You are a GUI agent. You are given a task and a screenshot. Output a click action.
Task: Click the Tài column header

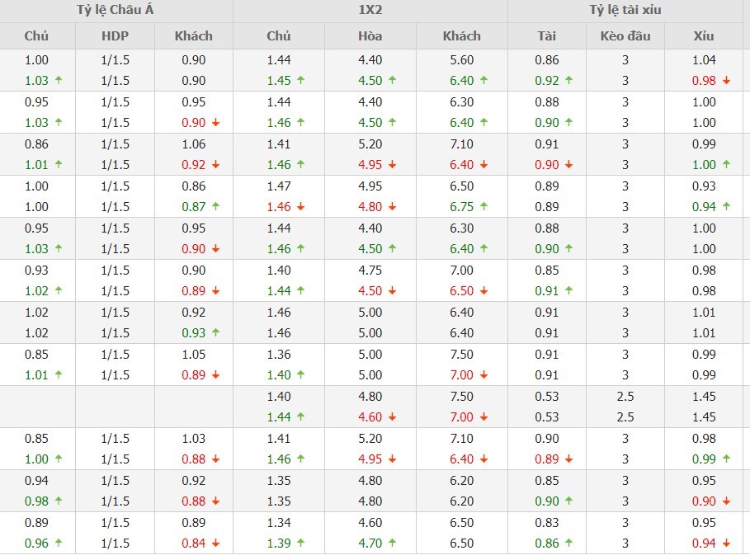click(x=546, y=36)
